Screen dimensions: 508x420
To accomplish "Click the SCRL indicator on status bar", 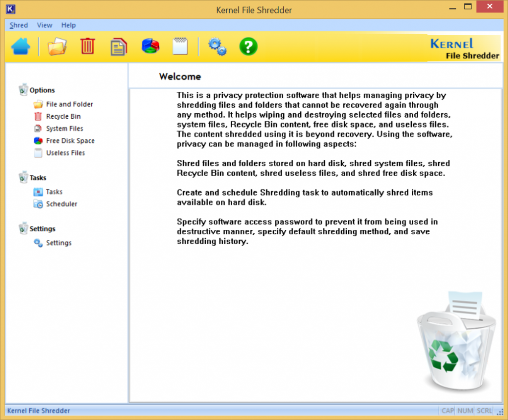I will click(x=484, y=411).
